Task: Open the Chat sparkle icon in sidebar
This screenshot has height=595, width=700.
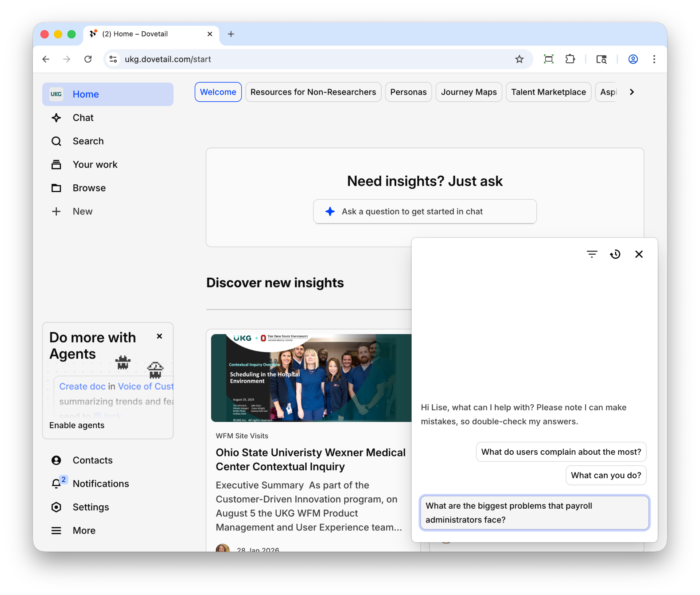Action: (56, 118)
